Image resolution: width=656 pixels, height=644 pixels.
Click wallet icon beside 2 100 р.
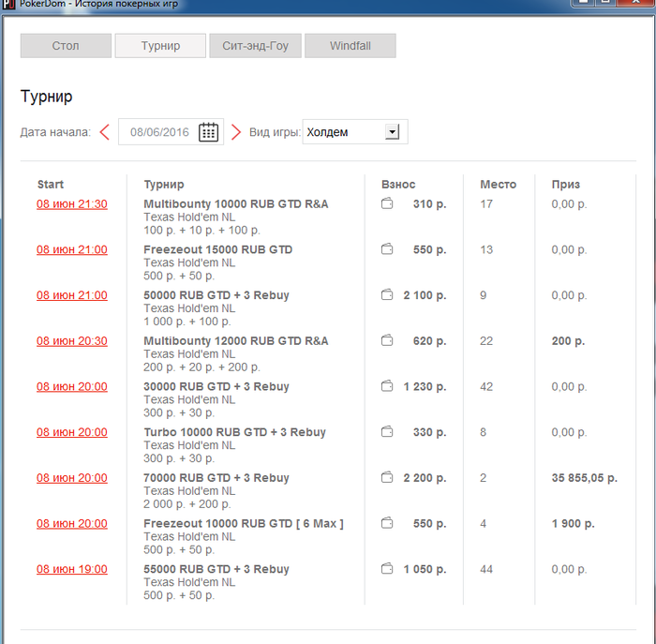pos(387,295)
